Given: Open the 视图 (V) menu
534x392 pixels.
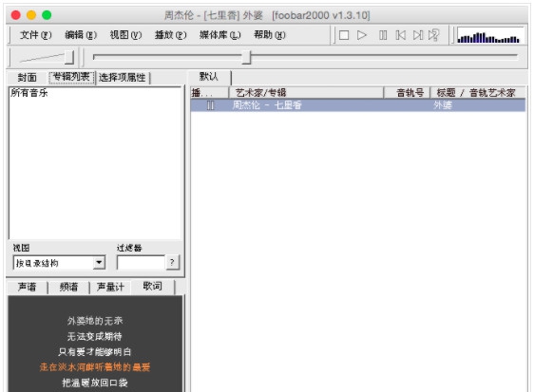Looking at the screenshot, I should point(125,35).
